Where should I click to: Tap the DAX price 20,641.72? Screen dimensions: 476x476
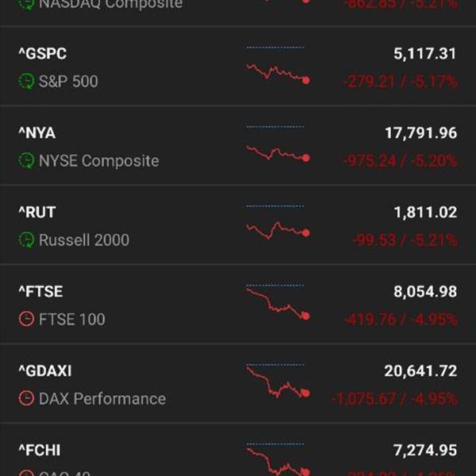(x=420, y=371)
